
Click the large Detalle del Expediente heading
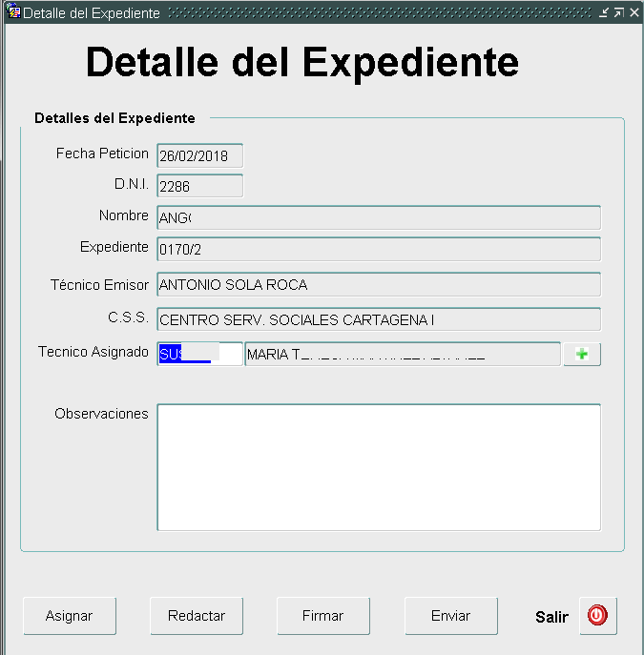click(302, 62)
